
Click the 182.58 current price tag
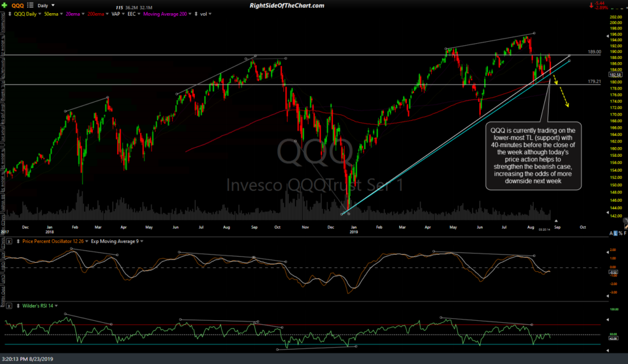pyautogui.click(x=615, y=74)
